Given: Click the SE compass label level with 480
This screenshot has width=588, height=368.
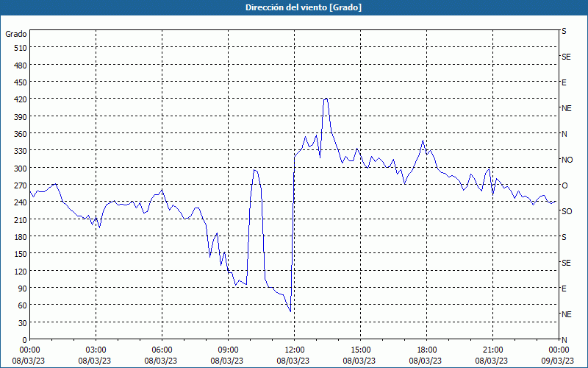Looking at the screenshot, I should click(566, 57).
